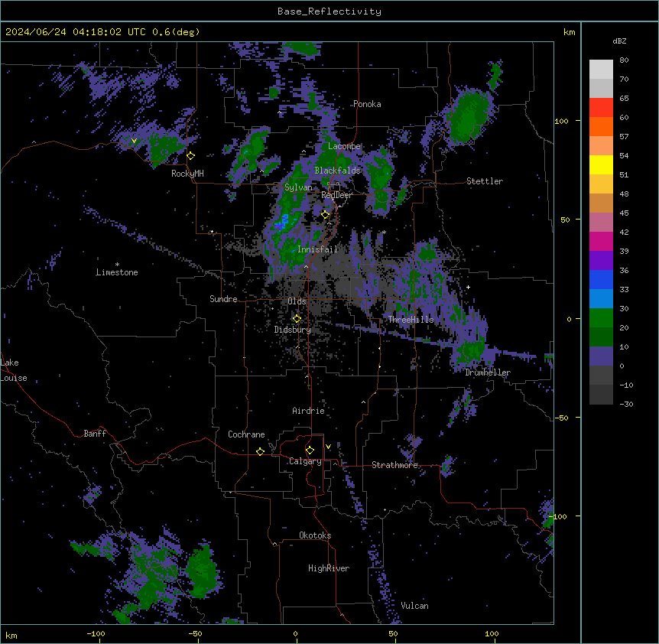Viewport: 659px width, 644px height.
Task: Select the dark gray -10 dBZ swatch
Action: pos(601,395)
